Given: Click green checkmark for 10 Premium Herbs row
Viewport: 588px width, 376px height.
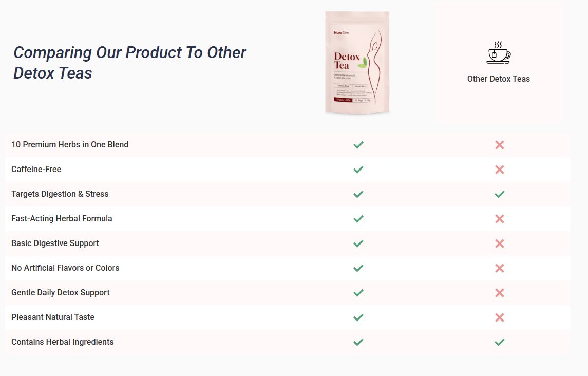Looking at the screenshot, I should (x=358, y=145).
